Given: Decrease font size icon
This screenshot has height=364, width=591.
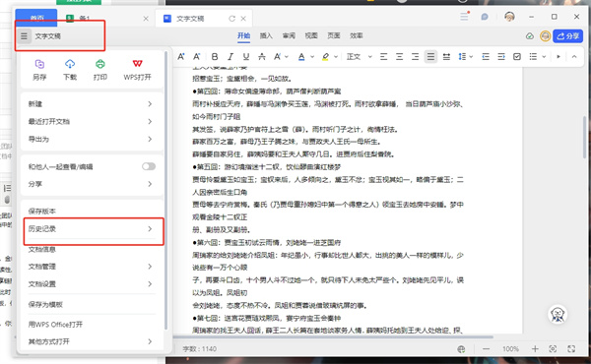Looking at the screenshot, I should click(196, 56).
